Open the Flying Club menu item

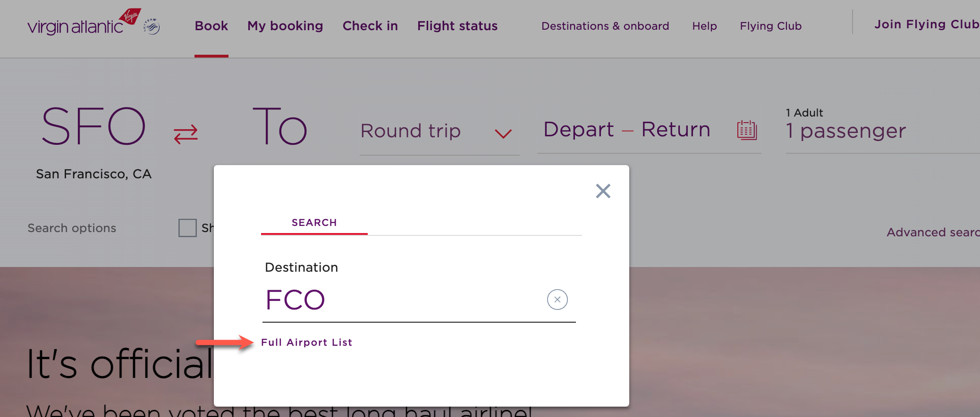(770, 26)
